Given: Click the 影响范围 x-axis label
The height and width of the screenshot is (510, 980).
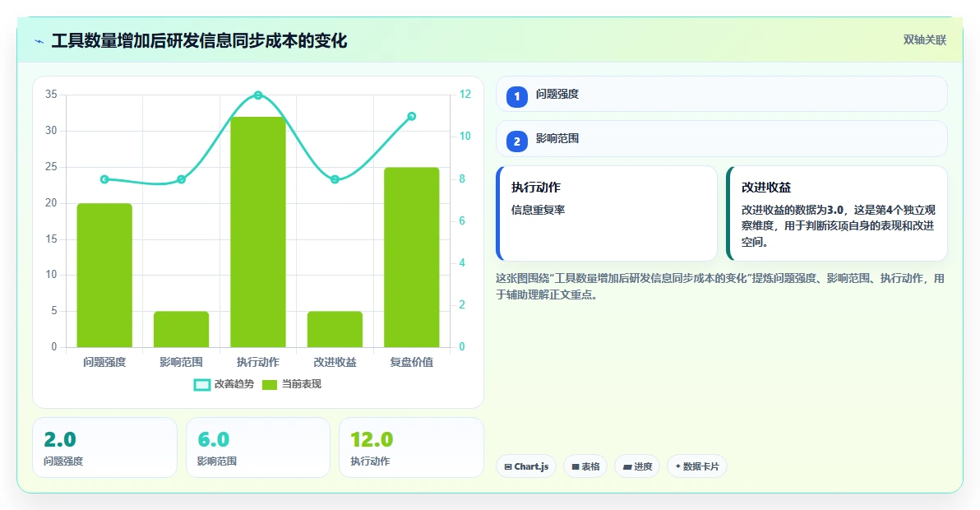Looking at the screenshot, I should [x=181, y=362].
